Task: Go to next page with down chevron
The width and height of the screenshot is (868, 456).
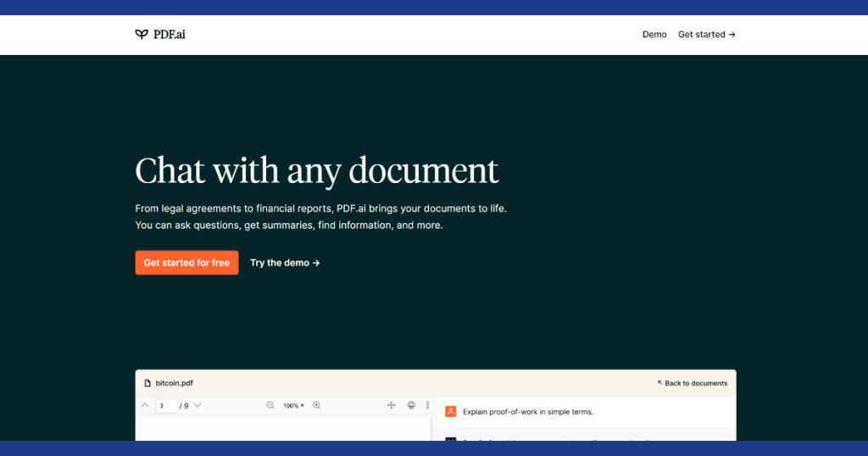Action: pos(198,406)
